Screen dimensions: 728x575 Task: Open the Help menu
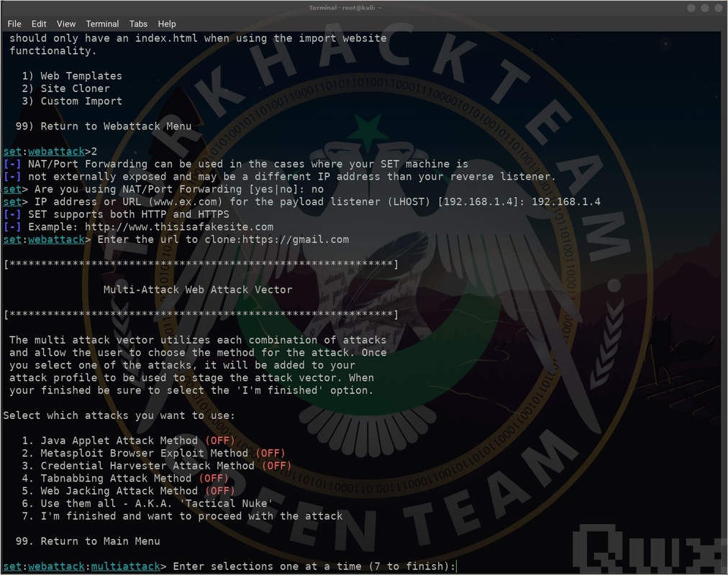pyautogui.click(x=167, y=24)
